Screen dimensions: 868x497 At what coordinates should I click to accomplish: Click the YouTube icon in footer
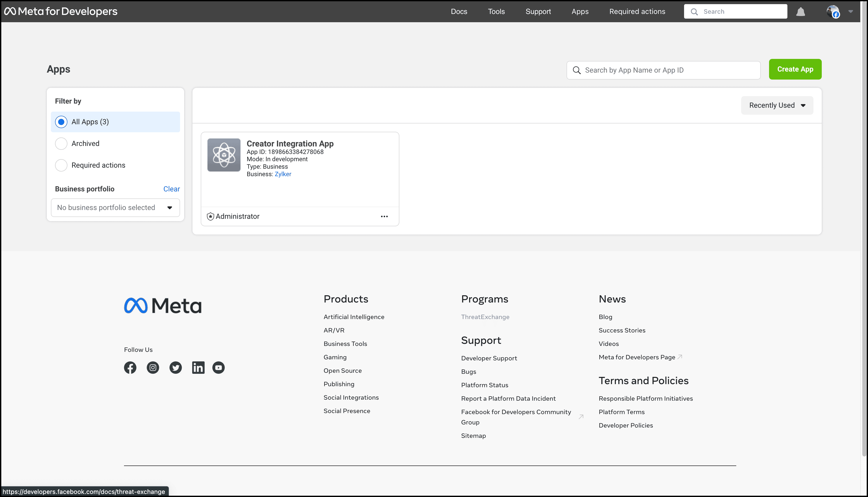click(219, 368)
